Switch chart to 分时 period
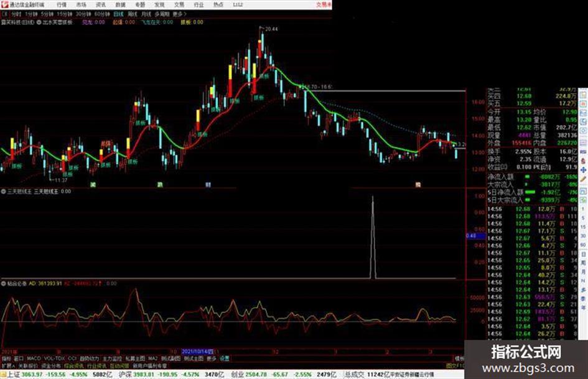The height and width of the screenshot is (379, 588). 16,14
